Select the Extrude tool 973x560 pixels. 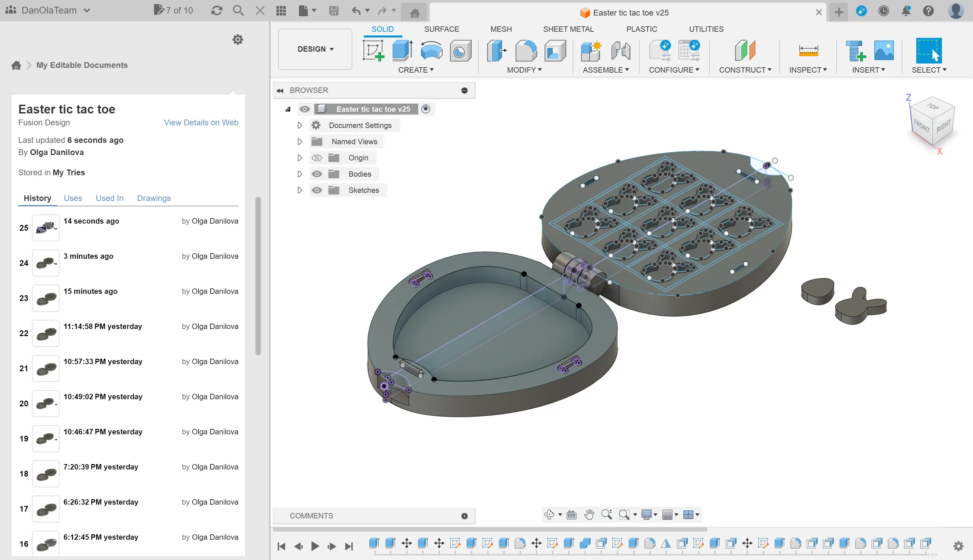[x=402, y=50]
